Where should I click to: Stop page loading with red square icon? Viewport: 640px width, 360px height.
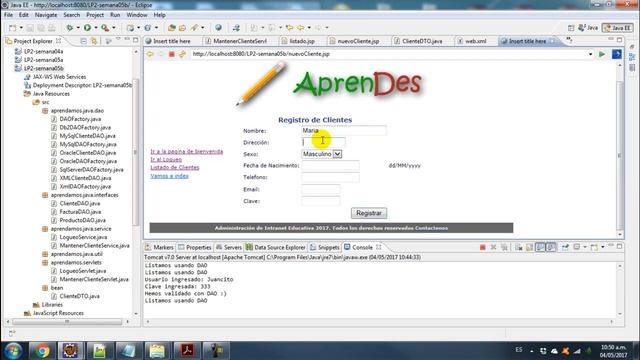pos(171,54)
